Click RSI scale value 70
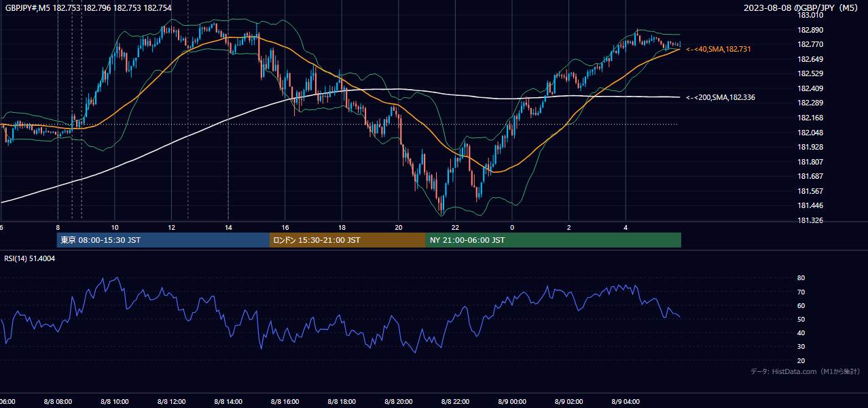 tap(801, 292)
